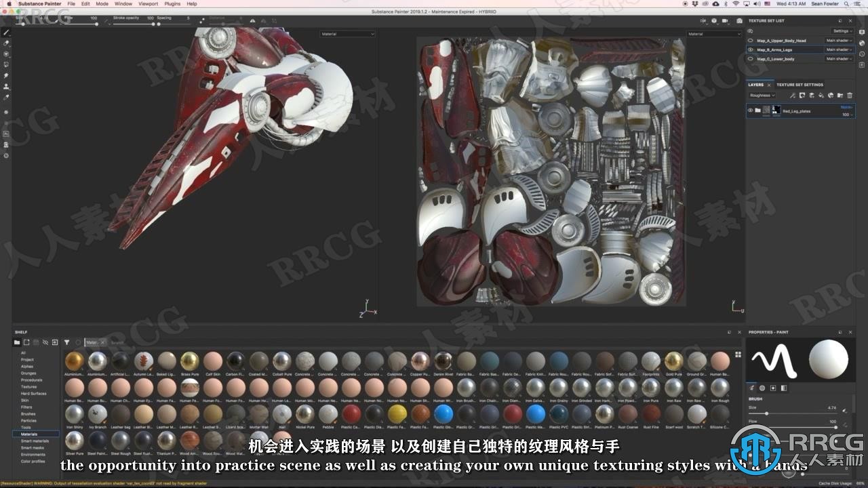Click the Shelf folder view icon
This screenshot has width=868, height=488.
[x=17, y=342]
